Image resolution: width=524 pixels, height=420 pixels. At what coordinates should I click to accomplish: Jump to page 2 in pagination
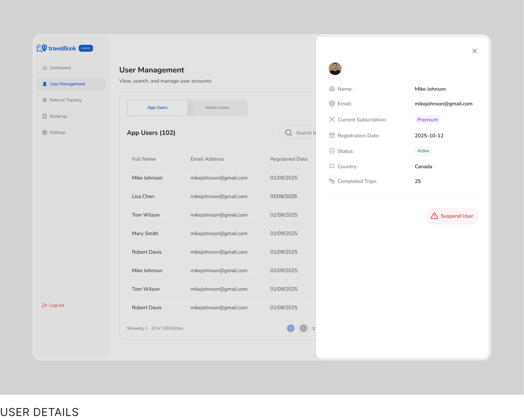pyautogui.click(x=313, y=328)
